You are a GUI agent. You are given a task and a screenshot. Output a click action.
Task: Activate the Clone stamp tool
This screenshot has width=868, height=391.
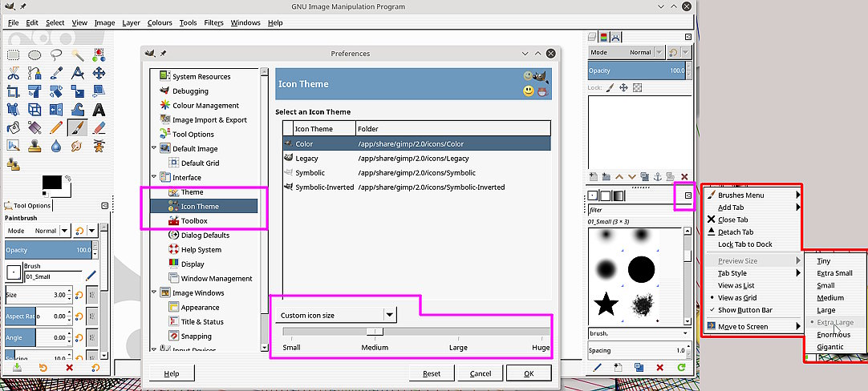(34, 146)
